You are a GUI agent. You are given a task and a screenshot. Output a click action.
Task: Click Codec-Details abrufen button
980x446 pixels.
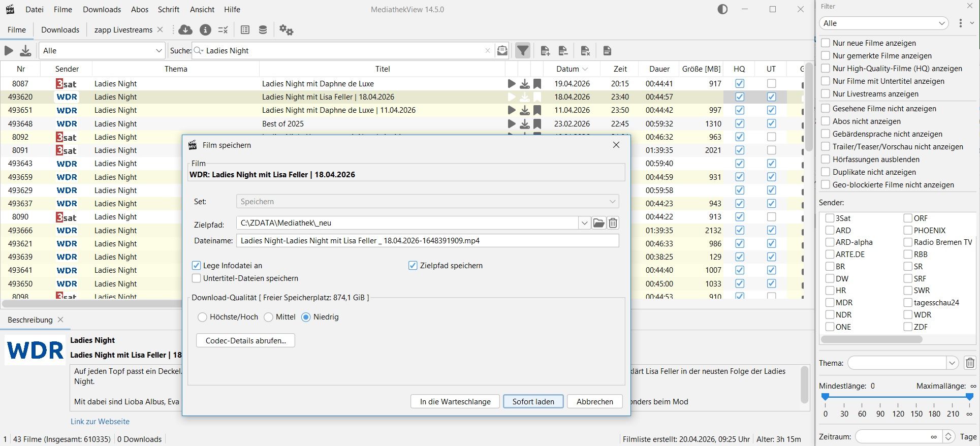pos(245,341)
